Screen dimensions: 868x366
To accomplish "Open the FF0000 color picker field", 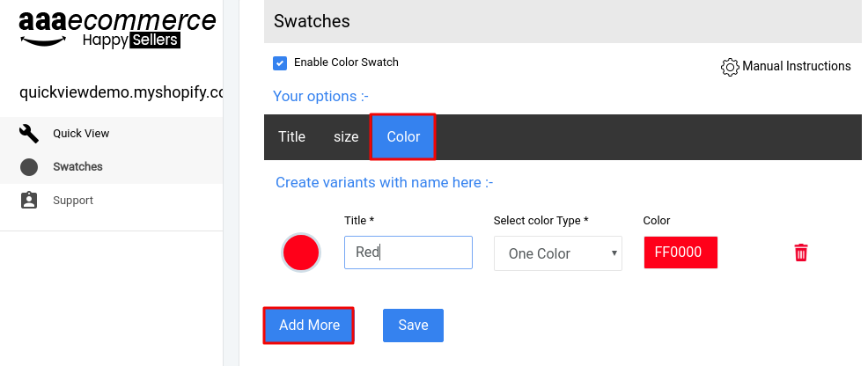I will (x=680, y=253).
